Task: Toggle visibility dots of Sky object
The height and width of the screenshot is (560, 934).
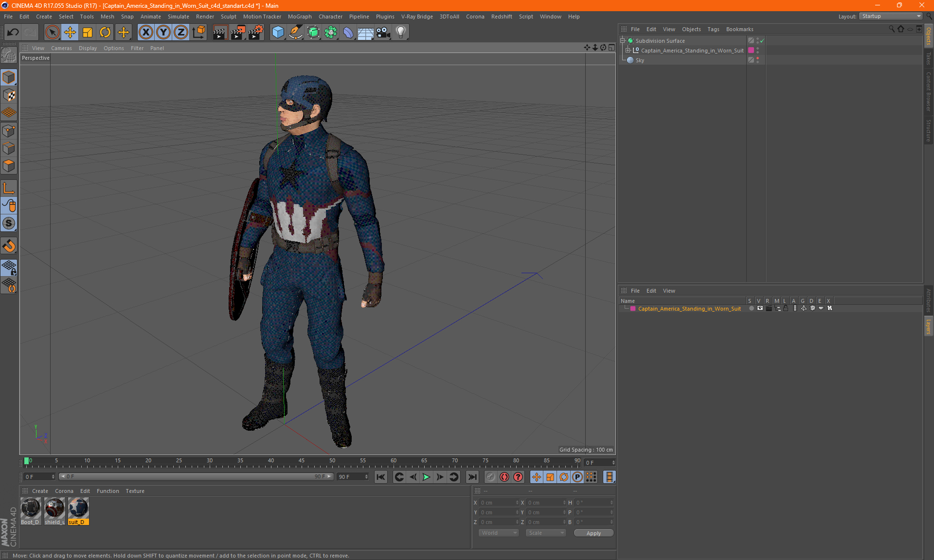Action: click(x=757, y=60)
